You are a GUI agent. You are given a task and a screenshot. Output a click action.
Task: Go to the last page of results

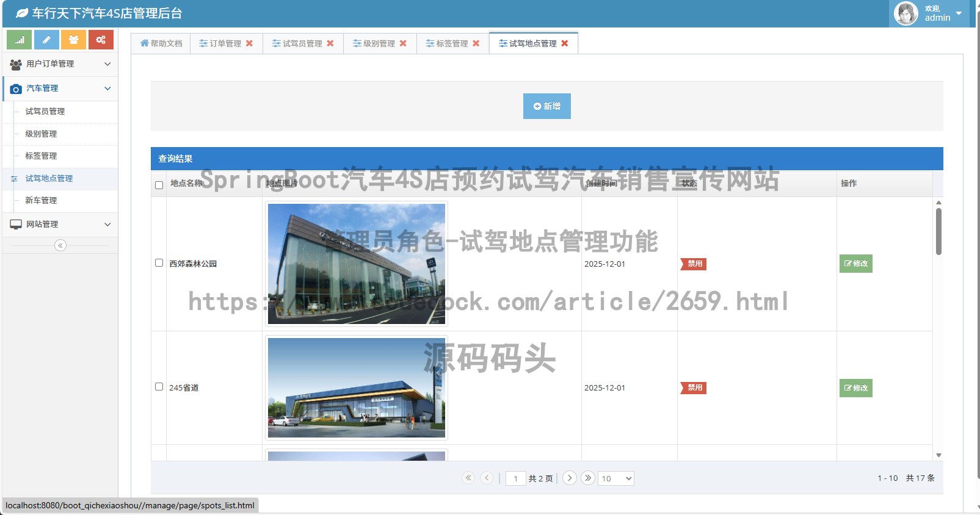(x=588, y=478)
